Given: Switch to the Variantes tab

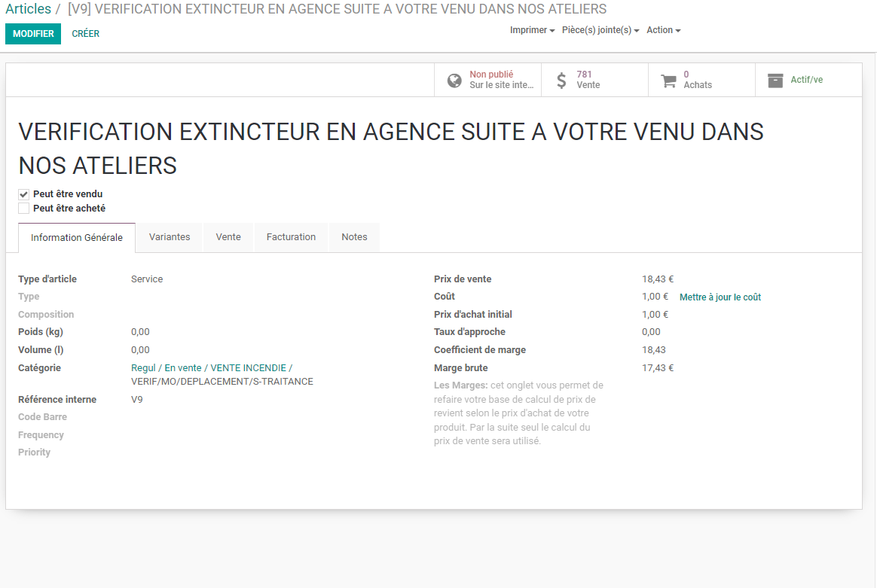Looking at the screenshot, I should (x=170, y=237).
